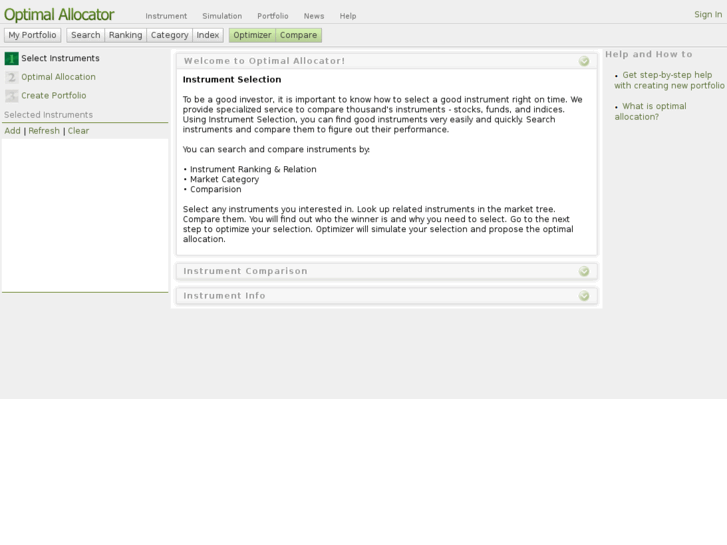Click the step 1 Select Instruments icon
Screen dimensions: 727x545
click(x=12, y=58)
